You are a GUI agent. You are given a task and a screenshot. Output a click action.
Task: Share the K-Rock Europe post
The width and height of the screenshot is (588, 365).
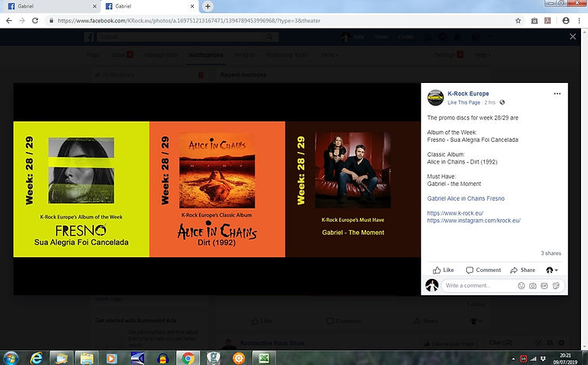(x=523, y=270)
